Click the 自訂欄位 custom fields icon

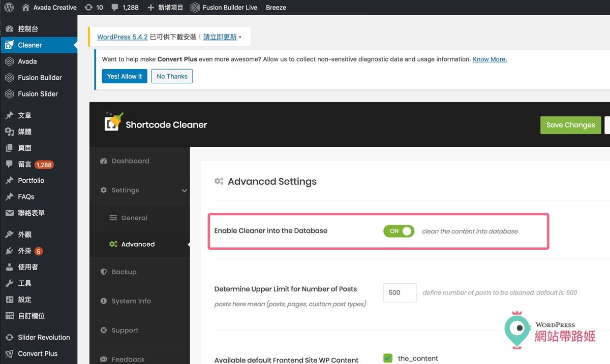pos(9,316)
